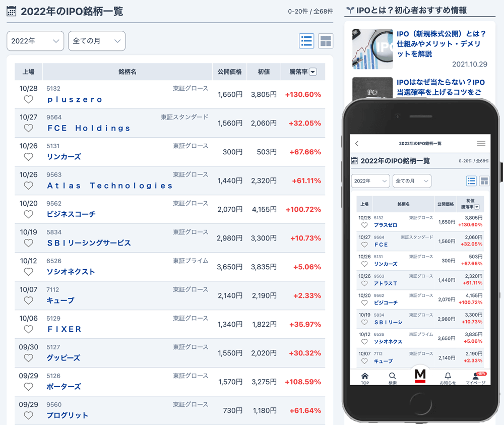Image resolution: width=504 pixels, height=425 pixels.
Task: Tap プラスゼロ link in phone list
Action: (386, 225)
